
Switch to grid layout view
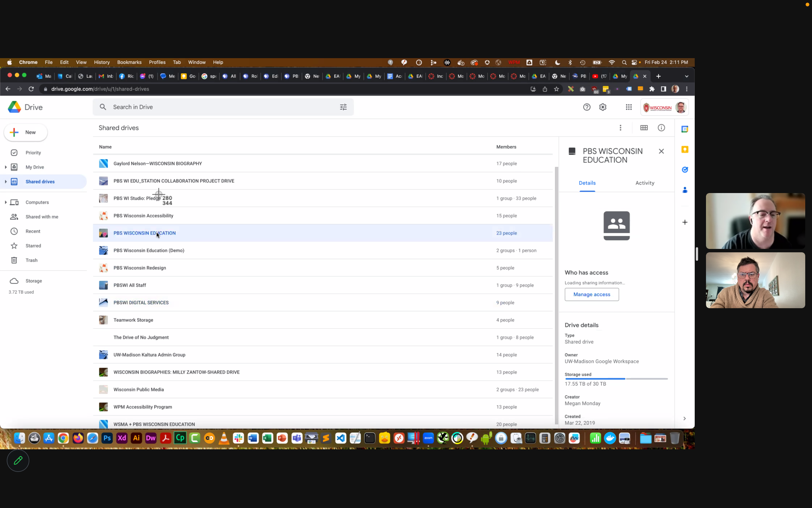[644, 128]
